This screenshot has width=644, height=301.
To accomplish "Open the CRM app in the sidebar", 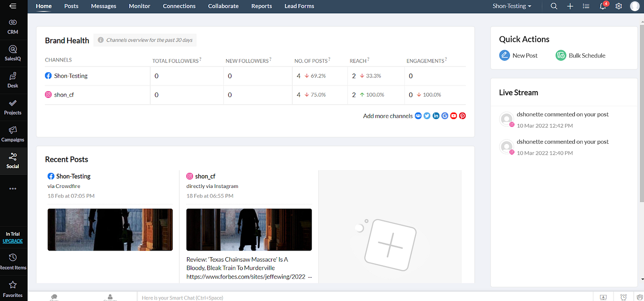I will tap(13, 26).
